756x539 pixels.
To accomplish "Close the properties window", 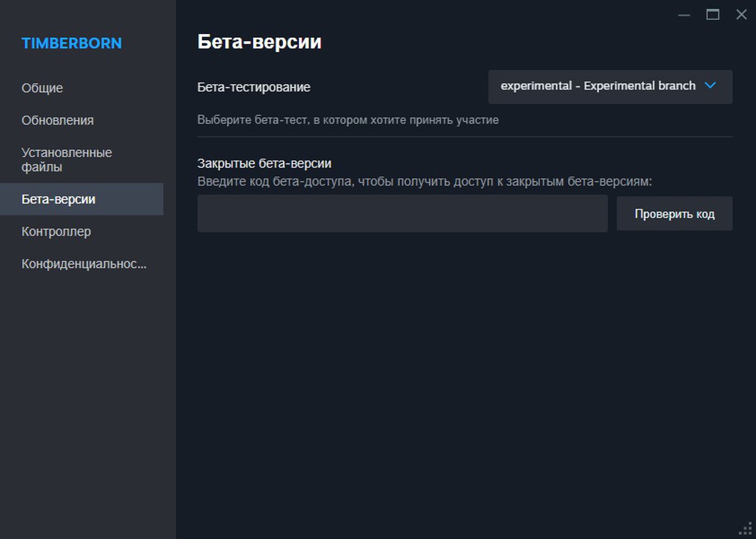I will (741, 15).
